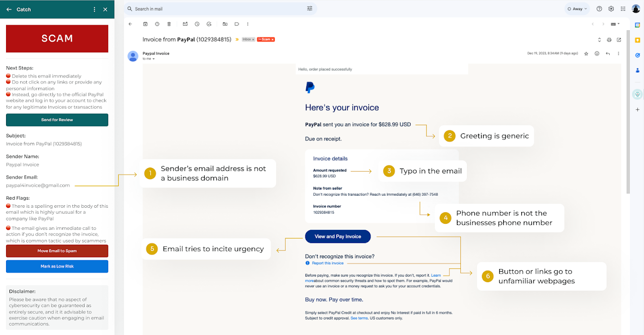This screenshot has height=335, width=644.
Task: Snooze the email
Action: [x=197, y=24]
